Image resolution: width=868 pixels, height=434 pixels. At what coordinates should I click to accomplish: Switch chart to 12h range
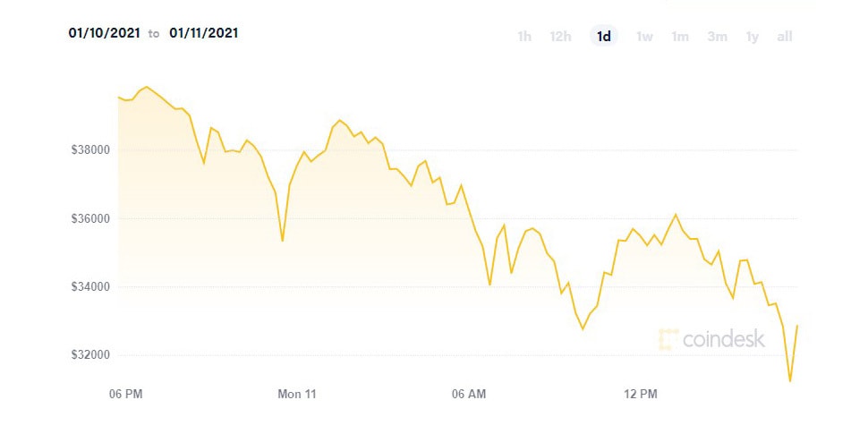click(x=560, y=37)
